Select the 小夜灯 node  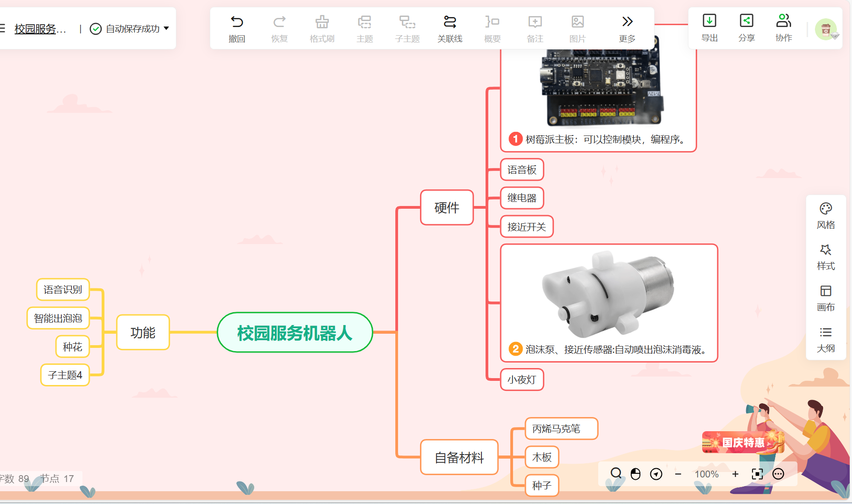tap(522, 379)
